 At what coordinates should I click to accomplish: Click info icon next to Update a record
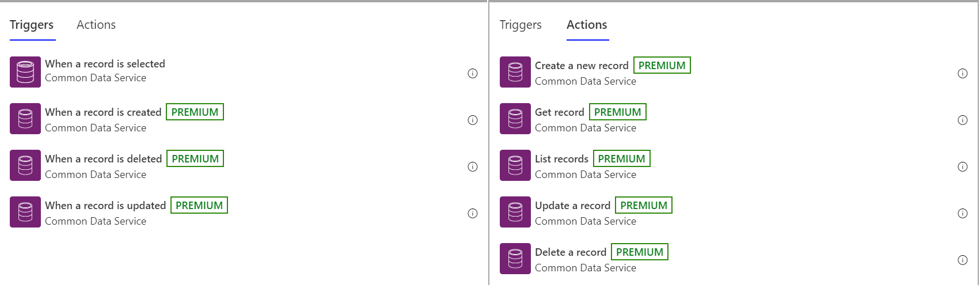pyautogui.click(x=963, y=213)
